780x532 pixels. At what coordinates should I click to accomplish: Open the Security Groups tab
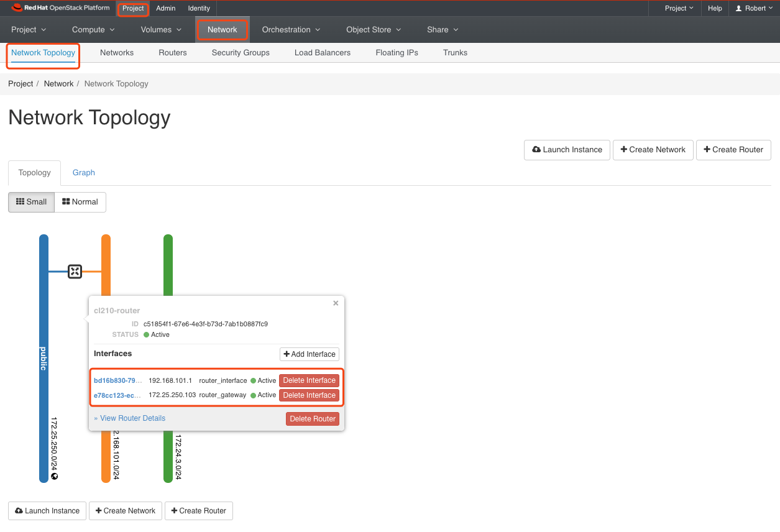(241, 53)
